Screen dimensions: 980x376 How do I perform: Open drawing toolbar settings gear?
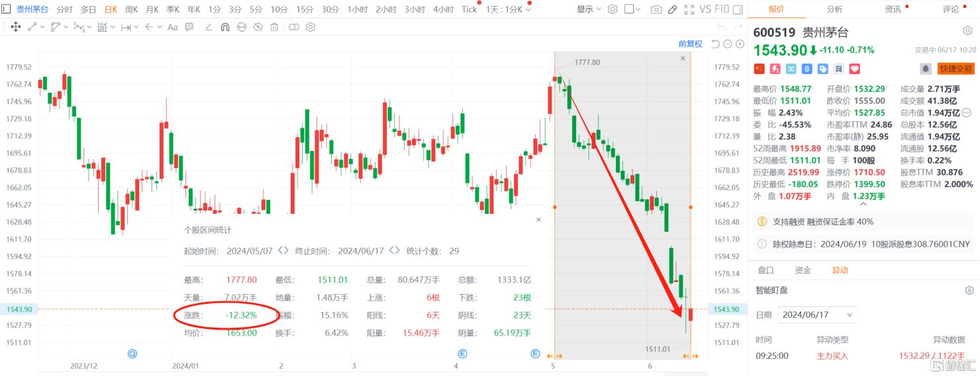click(x=311, y=27)
